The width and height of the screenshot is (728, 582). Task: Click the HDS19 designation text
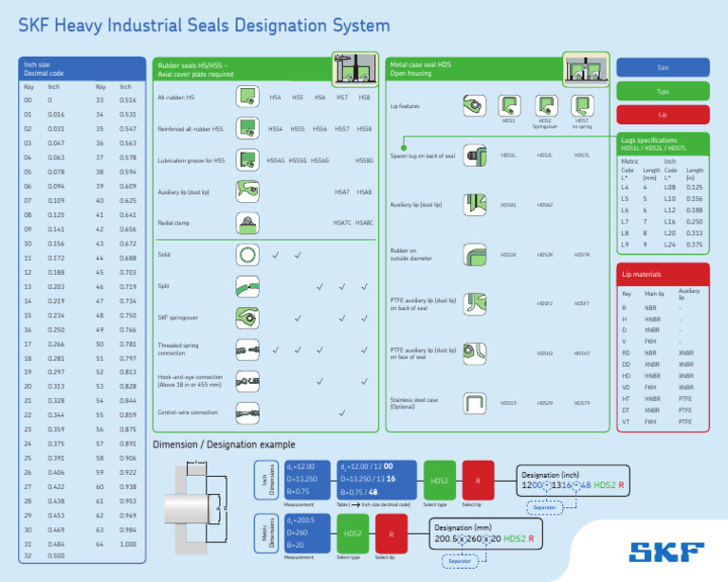coord(508,403)
